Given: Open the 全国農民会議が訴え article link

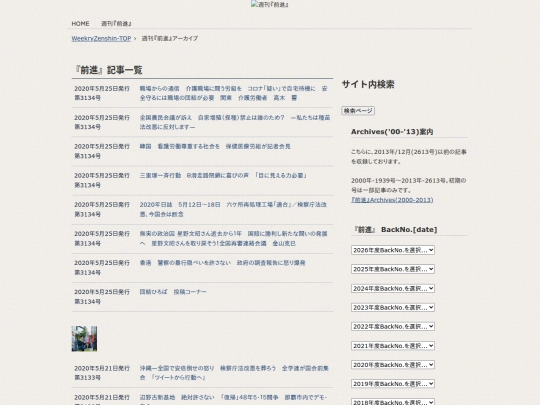Looking at the screenshot, I should [235, 122].
